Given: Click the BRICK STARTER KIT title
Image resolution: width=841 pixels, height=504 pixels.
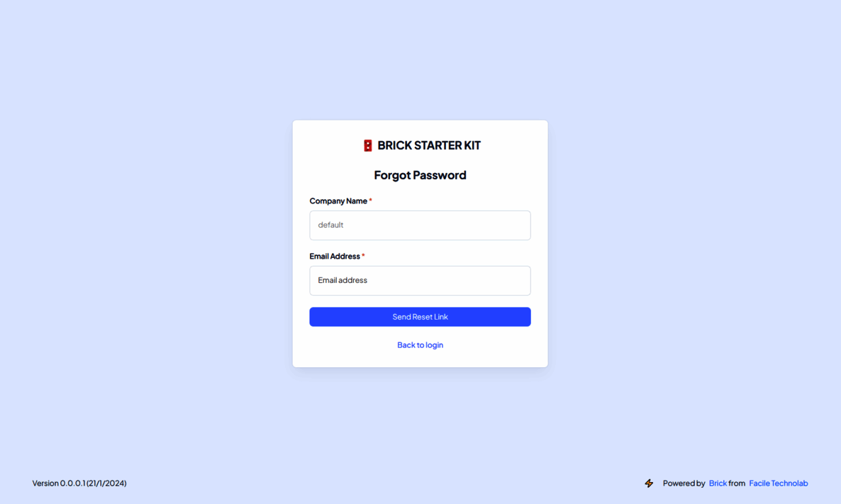Looking at the screenshot, I should click(x=429, y=145).
